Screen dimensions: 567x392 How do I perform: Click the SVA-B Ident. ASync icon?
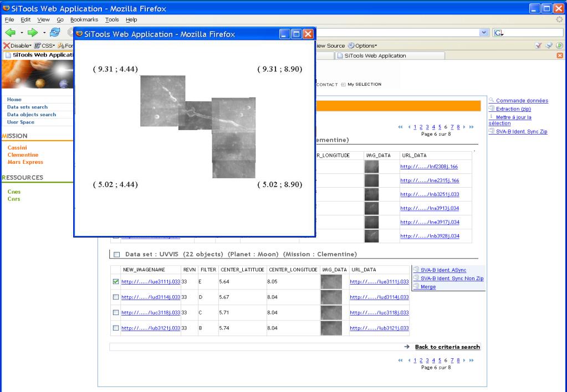tap(416, 270)
